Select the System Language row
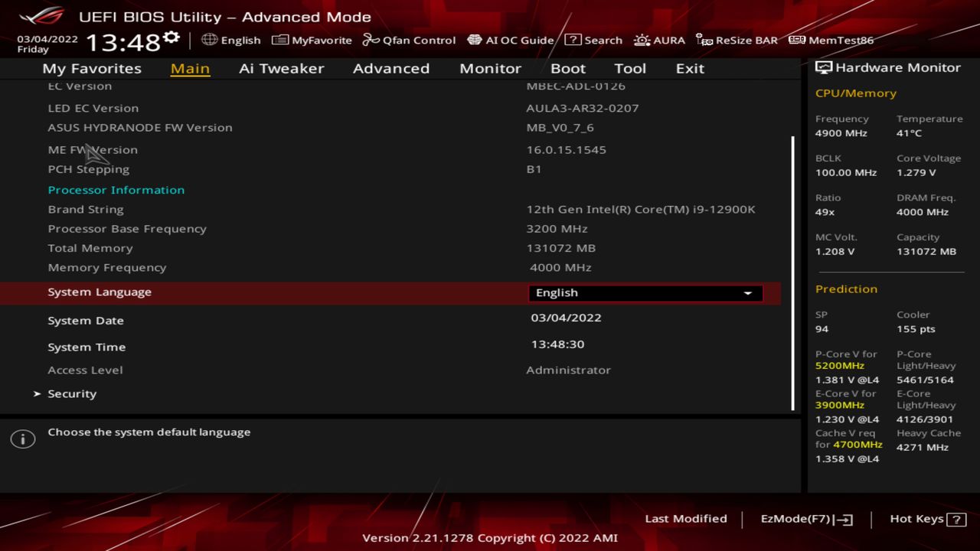The height and width of the screenshot is (551, 980). point(390,293)
